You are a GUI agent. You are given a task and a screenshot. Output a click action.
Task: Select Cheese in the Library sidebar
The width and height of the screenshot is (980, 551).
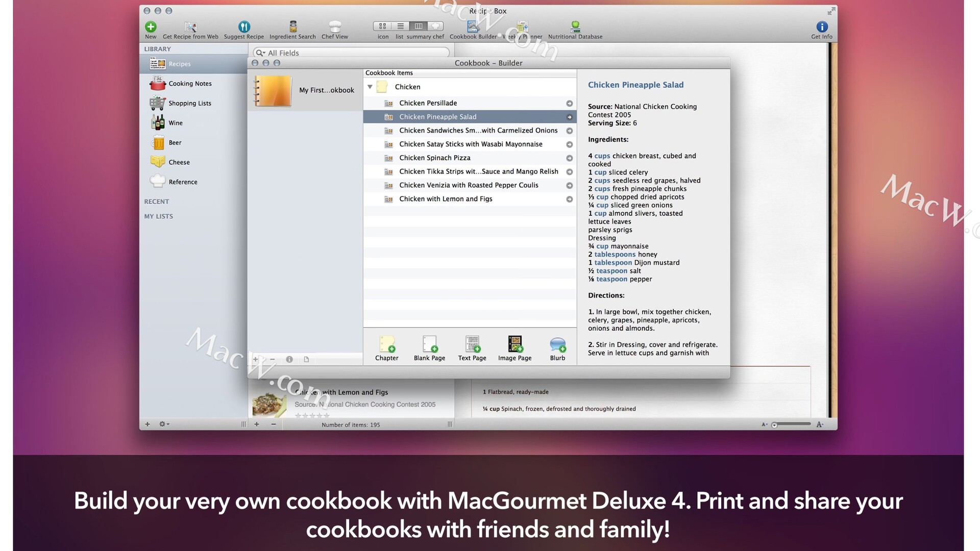[x=193, y=162]
